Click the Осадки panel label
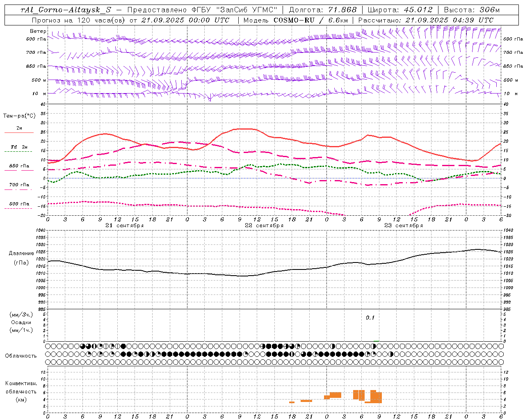This screenshot has width=525, height=420. pos(21,323)
